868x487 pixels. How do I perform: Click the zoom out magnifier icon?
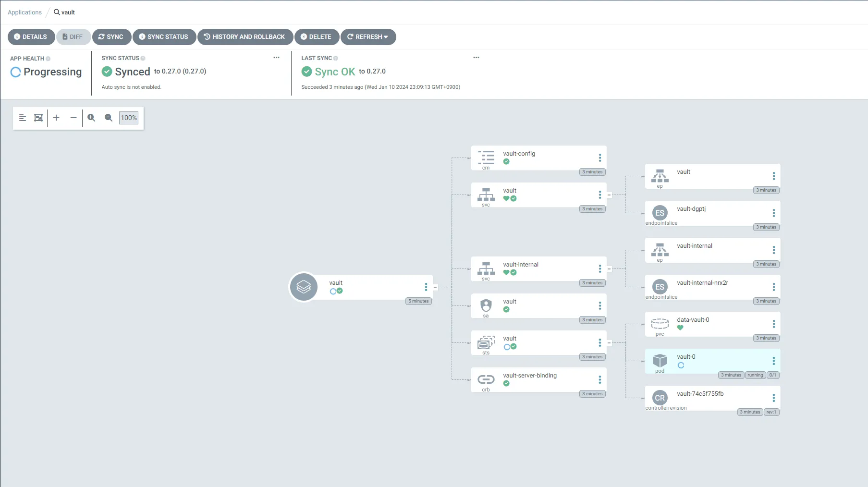(109, 118)
